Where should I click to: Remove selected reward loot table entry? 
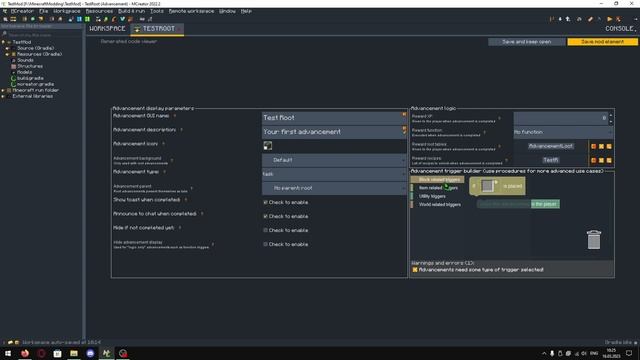[601, 146]
